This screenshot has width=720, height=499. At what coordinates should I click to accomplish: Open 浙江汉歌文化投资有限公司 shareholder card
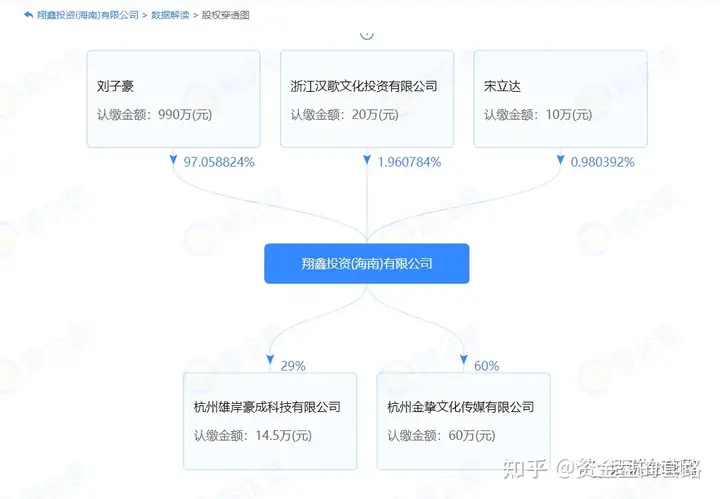click(x=367, y=99)
